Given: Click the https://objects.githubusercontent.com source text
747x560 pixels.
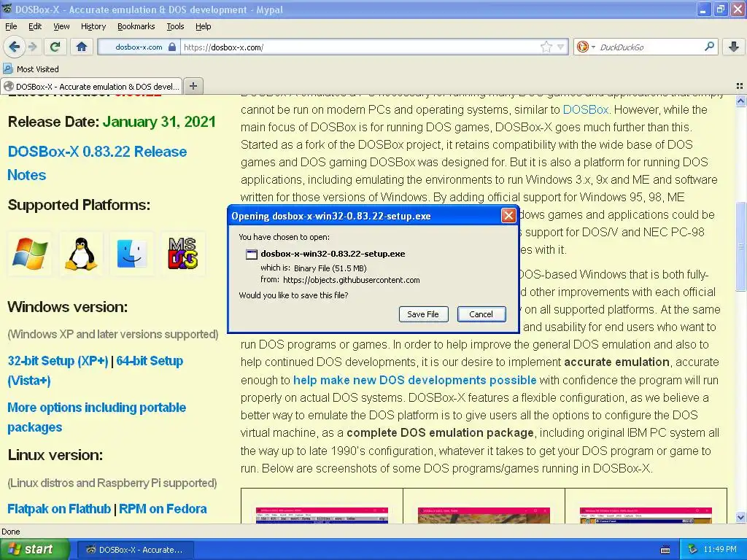Looking at the screenshot, I should point(351,280).
